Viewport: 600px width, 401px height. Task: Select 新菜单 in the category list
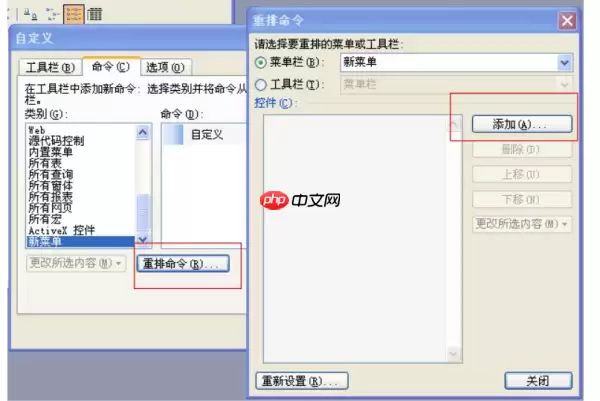[81, 242]
